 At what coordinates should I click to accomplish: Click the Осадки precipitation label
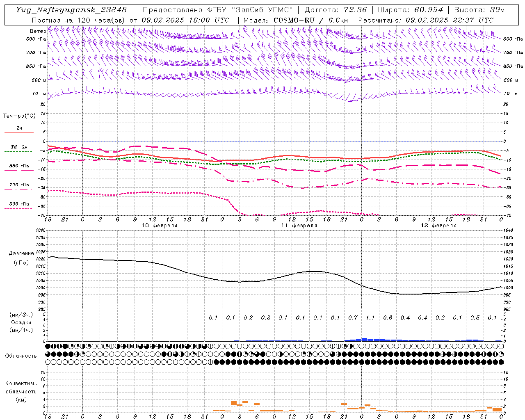coord(21,322)
